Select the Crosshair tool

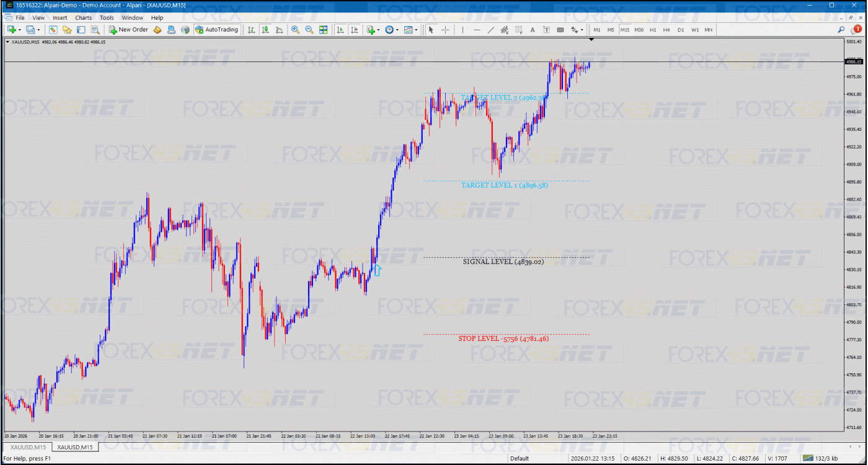pos(445,30)
